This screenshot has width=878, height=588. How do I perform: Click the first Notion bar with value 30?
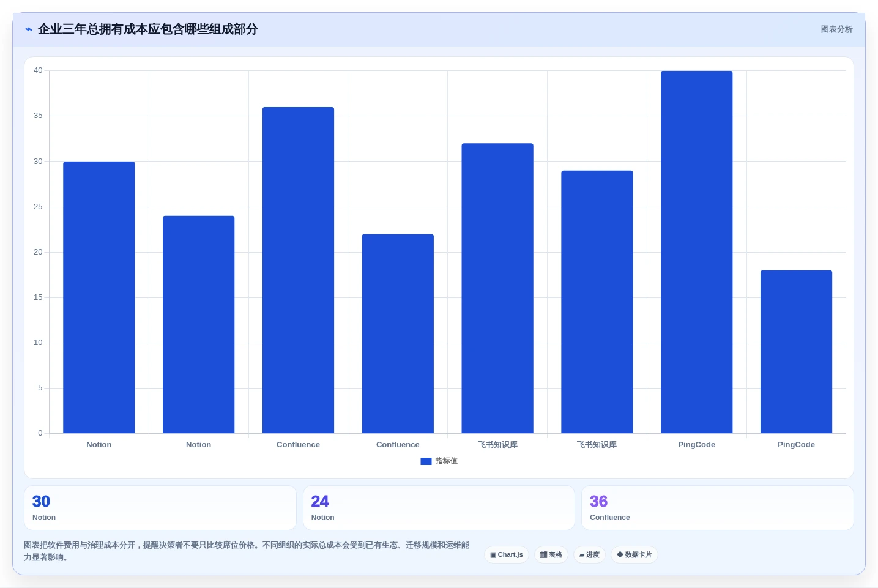point(99,297)
